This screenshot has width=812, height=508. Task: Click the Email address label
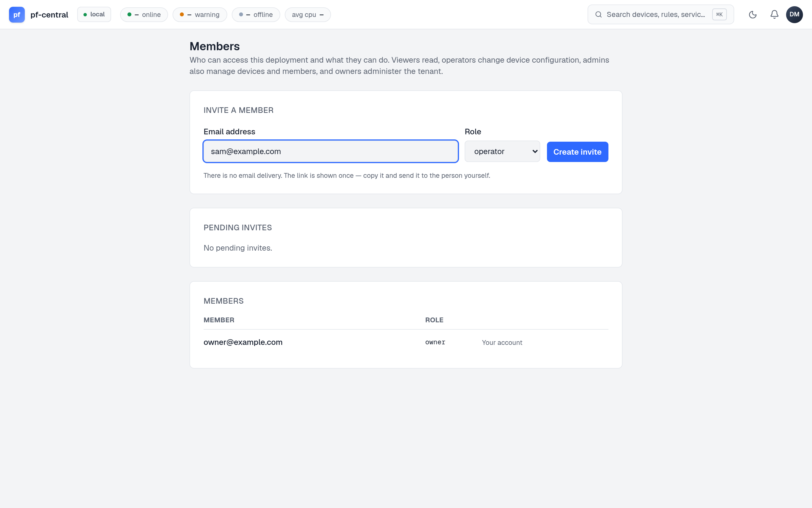coord(229,131)
